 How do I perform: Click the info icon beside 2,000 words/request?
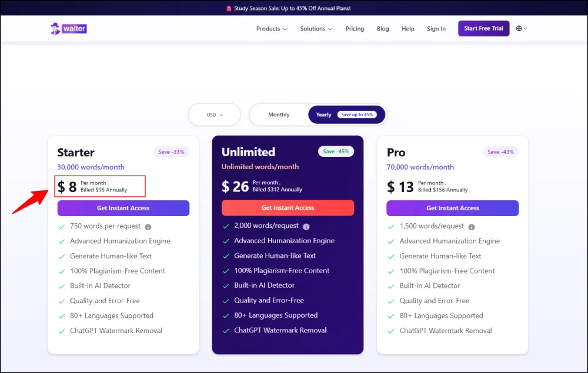pos(306,226)
